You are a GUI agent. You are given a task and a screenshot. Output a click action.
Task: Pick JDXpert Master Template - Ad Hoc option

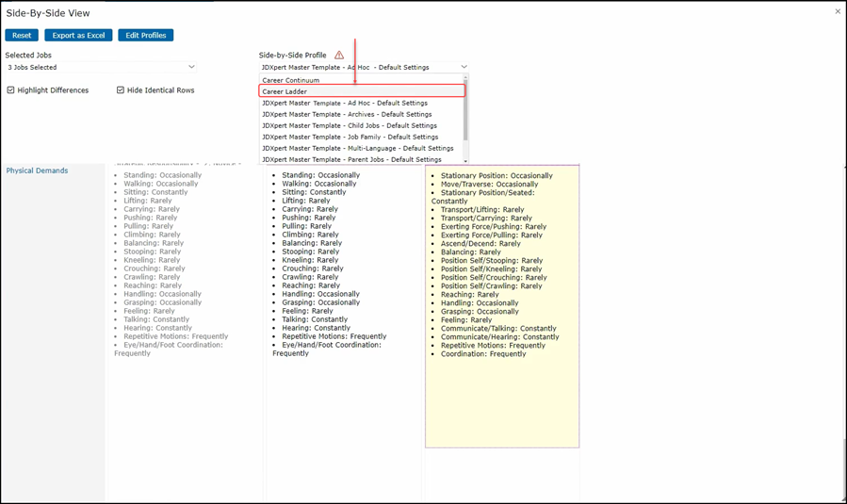[x=345, y=104]
